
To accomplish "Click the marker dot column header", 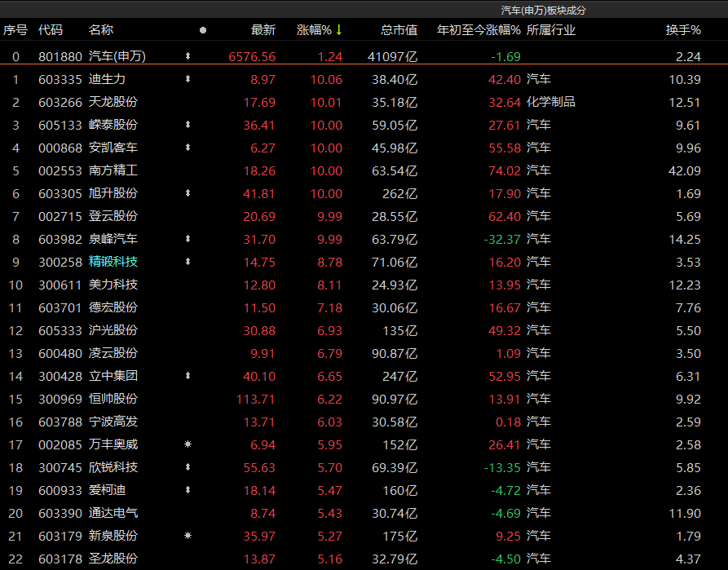I will tap(203, 31).
